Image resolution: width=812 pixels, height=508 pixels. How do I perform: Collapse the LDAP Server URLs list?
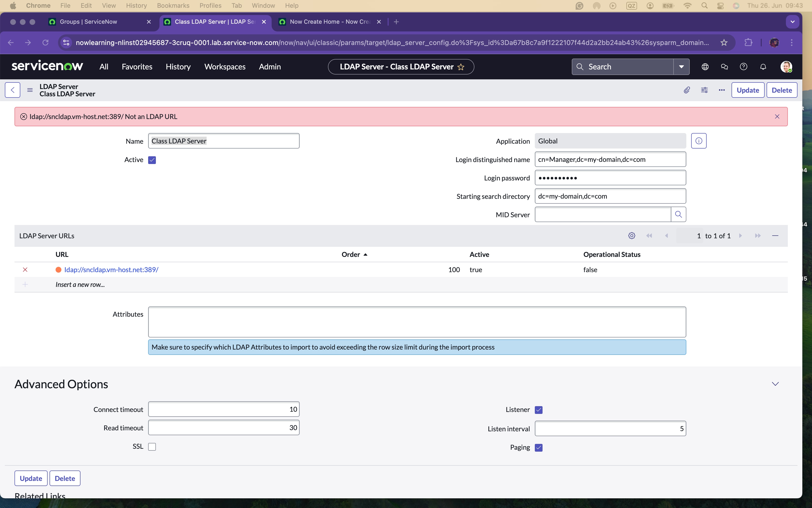pos(775,236)
